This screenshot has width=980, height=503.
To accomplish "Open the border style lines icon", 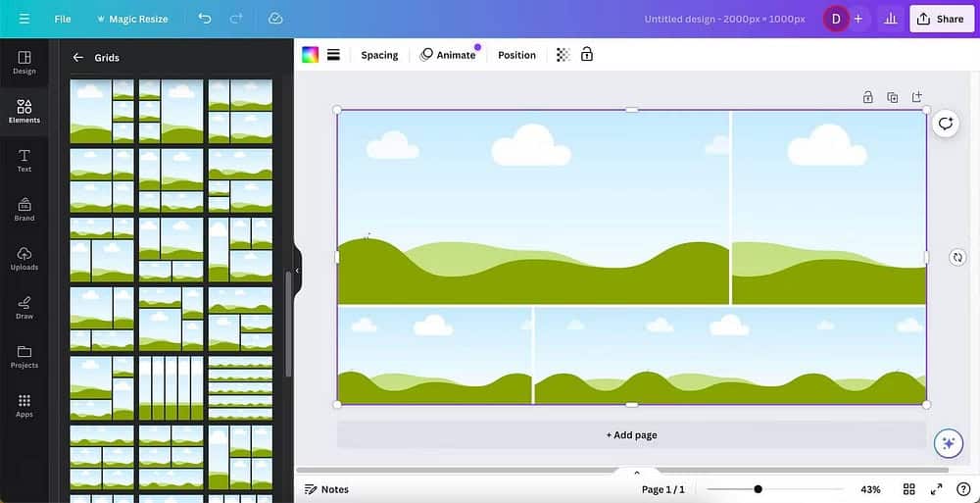I will coord(334,55).
